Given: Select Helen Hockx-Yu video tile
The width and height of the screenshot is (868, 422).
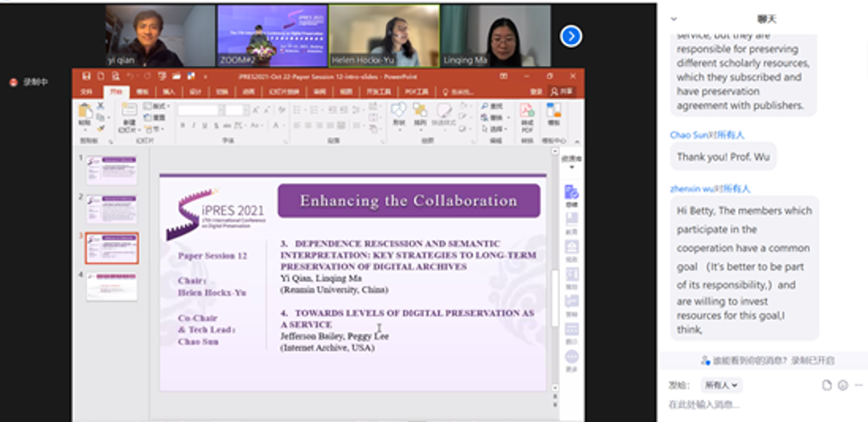Looking at the screenshot, I should [x=384, y=36].
